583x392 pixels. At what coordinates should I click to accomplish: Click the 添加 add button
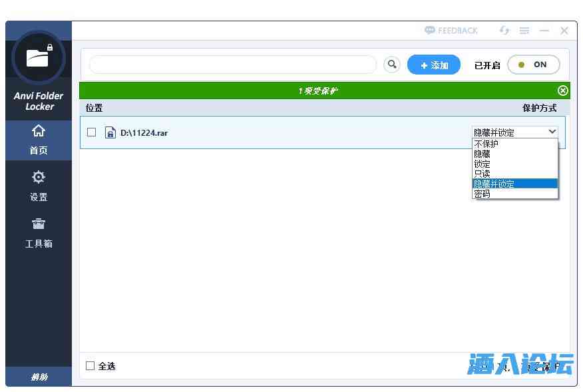point(433,65)
